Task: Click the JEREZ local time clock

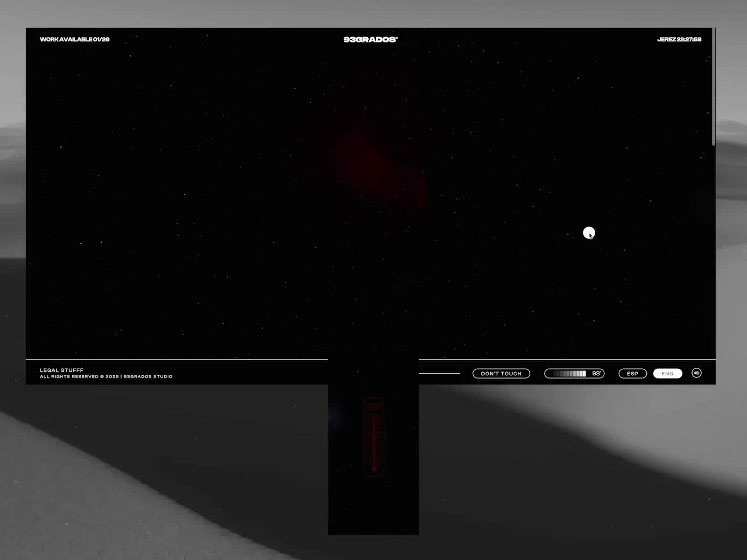Action: point(679,40)
